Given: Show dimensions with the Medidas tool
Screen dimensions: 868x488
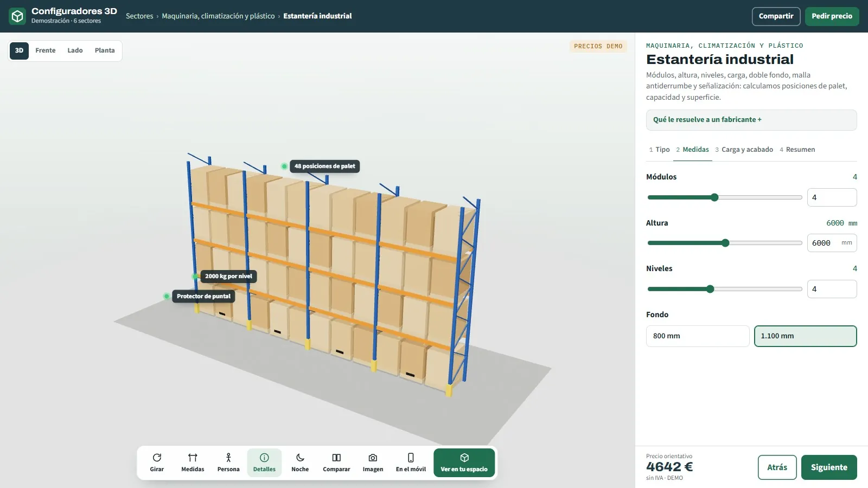Looking at the screenshot, I should coord(193,463).
